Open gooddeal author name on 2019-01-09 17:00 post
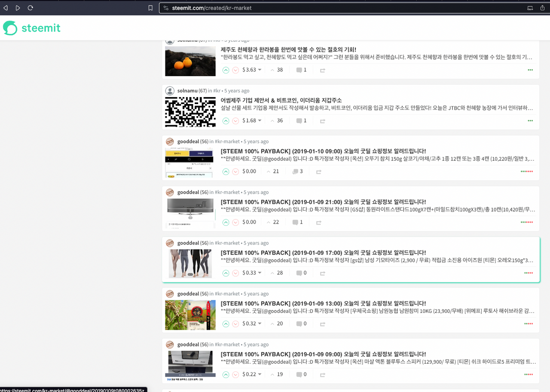 (188, 243)
